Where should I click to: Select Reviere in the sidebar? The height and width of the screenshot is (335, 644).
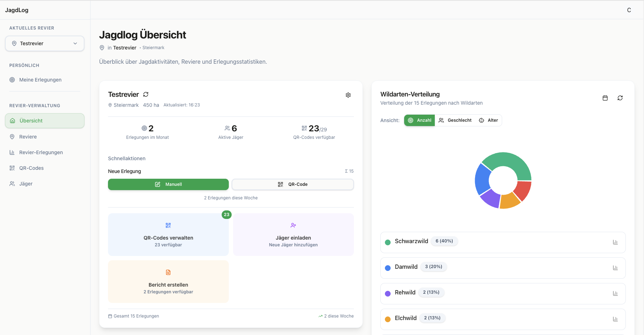[28, 137]
